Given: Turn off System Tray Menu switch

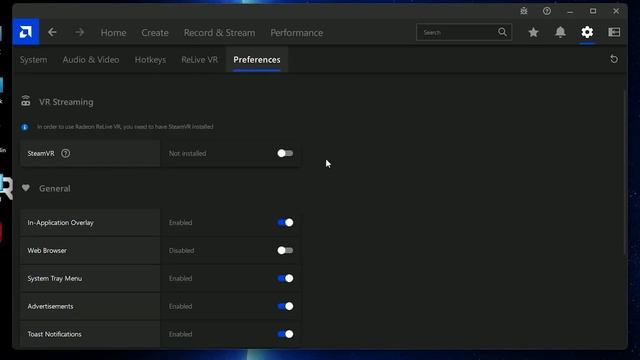Looking at the screenshot, I should tap(285, 278).
